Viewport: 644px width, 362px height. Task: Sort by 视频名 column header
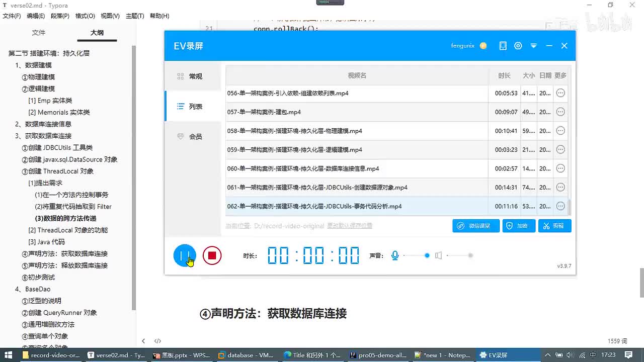point(357,75)
